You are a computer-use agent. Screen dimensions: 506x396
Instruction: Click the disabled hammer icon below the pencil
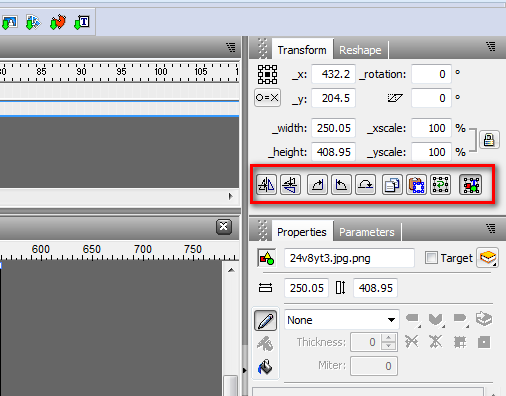[265, 344]
